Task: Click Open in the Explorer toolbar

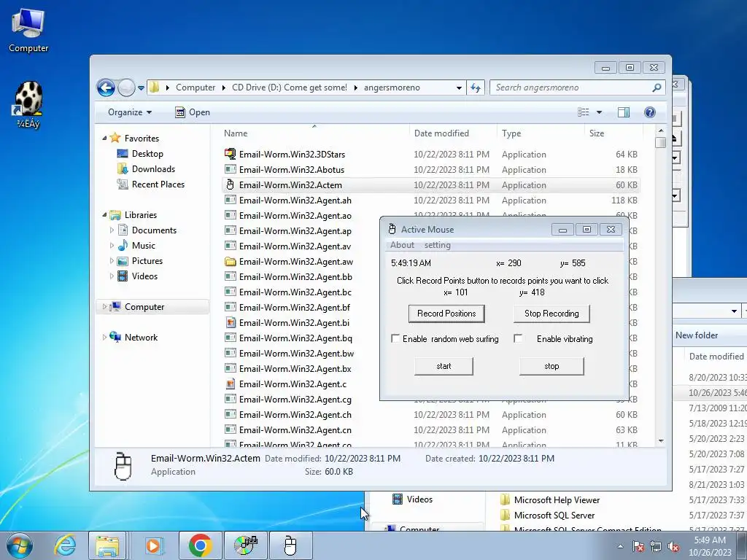Action: 193,112
